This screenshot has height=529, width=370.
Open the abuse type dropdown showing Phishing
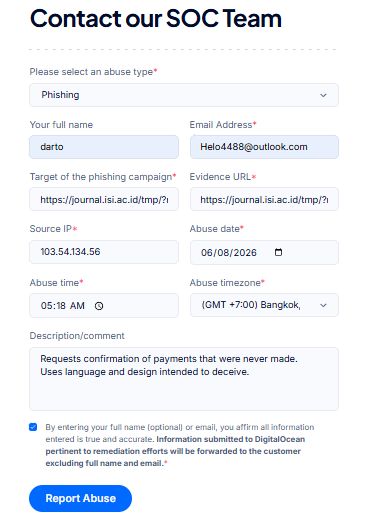tap(184, 95)
